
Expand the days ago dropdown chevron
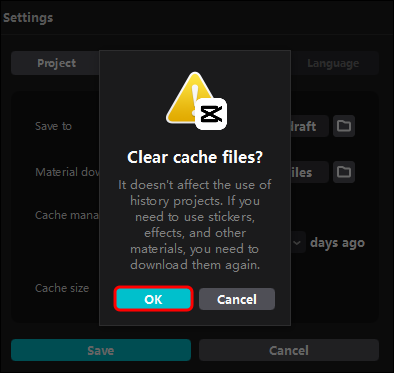click(297, 243)
